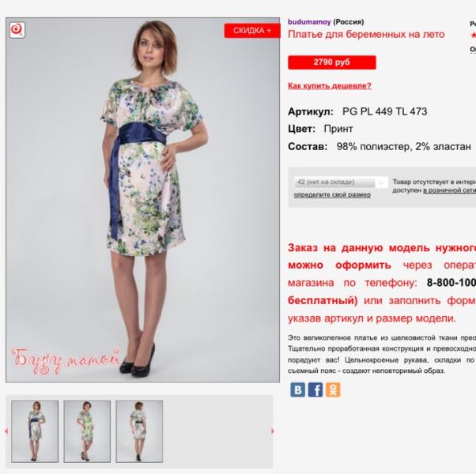Click the left thumbnail carousel arrow
The height and width of the screenshot is (474, 476).
point(6,431)
